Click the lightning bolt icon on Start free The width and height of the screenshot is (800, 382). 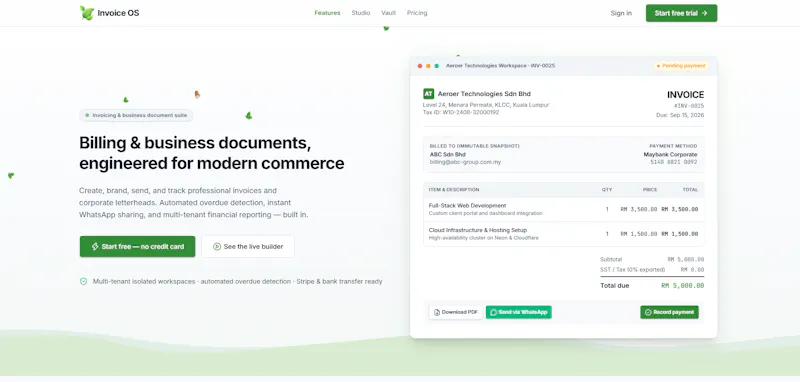point(95,246)
